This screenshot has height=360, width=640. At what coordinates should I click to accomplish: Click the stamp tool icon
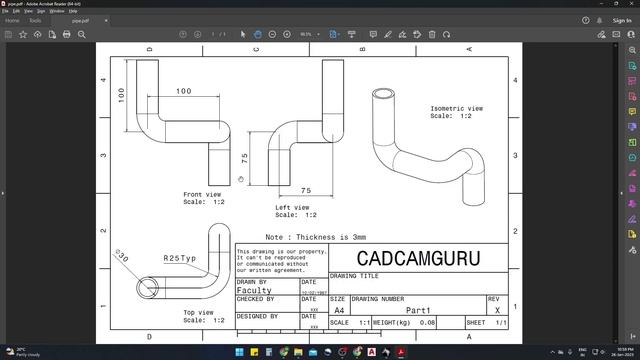click(x=417, y=35)
